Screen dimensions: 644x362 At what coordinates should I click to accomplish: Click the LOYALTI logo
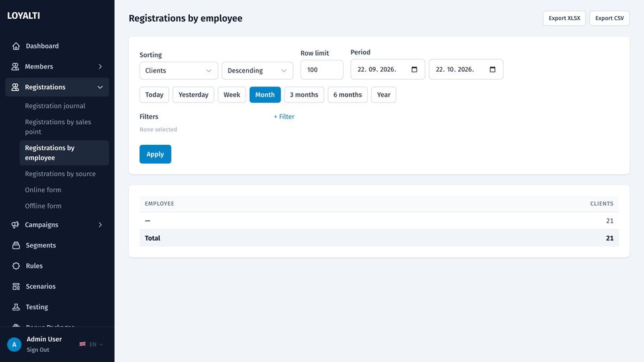(x=23, y=15)
